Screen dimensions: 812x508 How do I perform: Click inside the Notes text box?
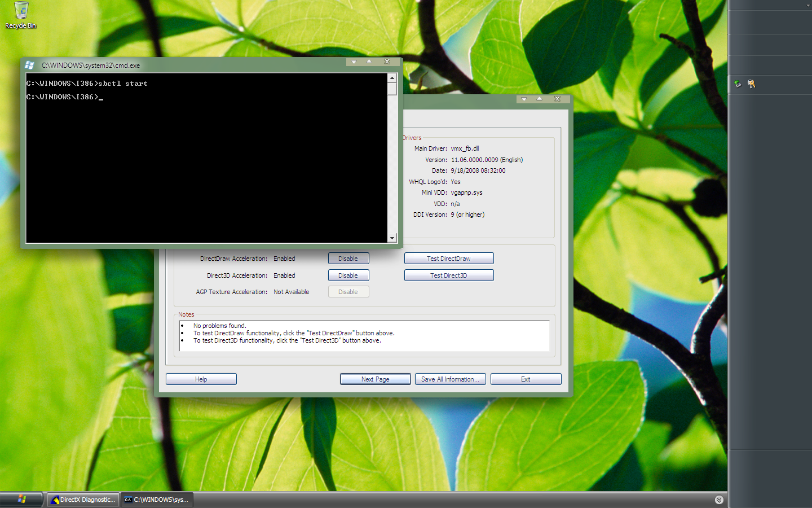(x=364, y=336)
